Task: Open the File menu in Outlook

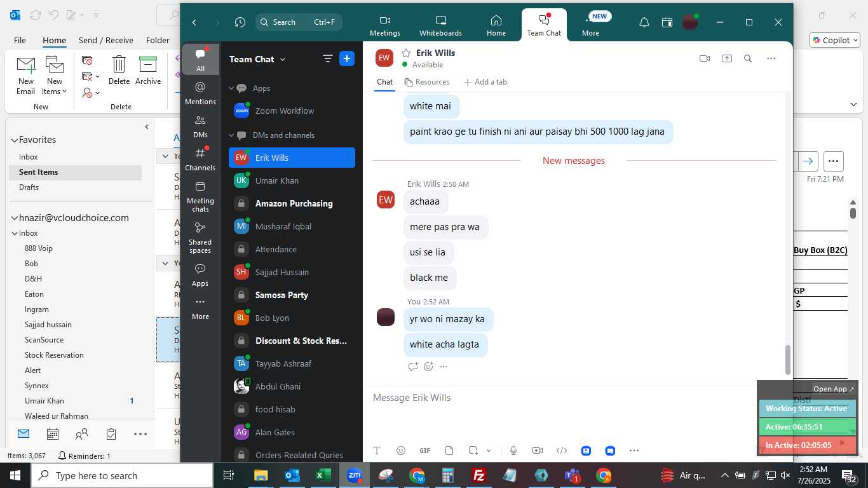Action: click(x=20, y=40)
